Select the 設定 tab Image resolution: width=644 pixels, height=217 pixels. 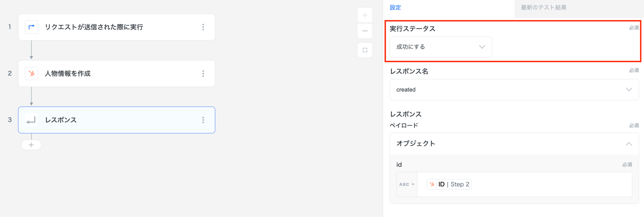point(395,8)
